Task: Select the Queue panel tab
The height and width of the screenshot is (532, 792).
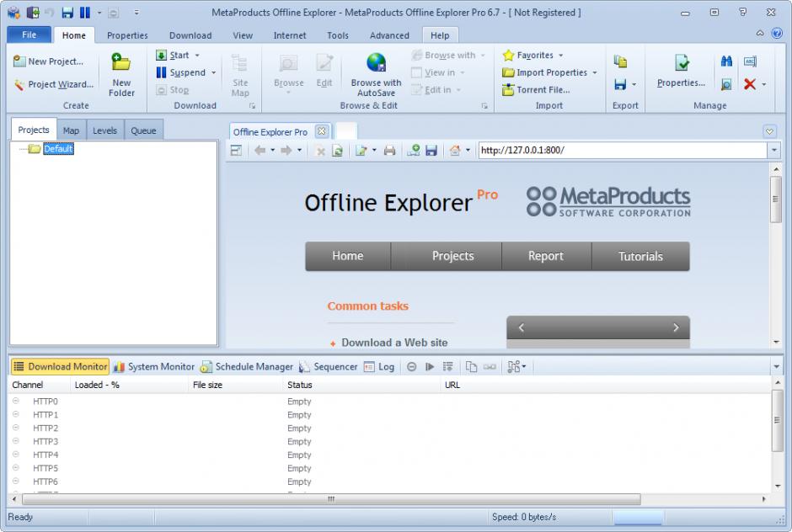Action: click(x=143, y=130)
